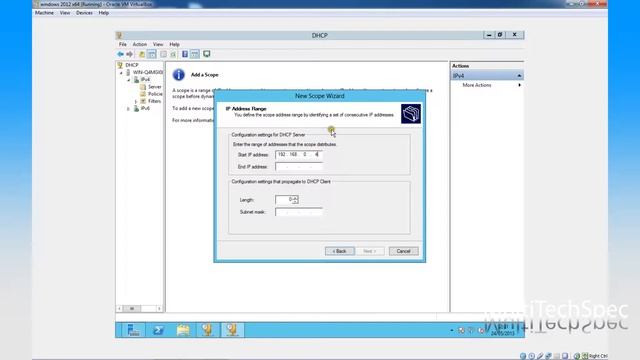The height and width of the screenshot is (360, 640).
Task: Click the Up One Level folder icon
Action: point(142,54)
